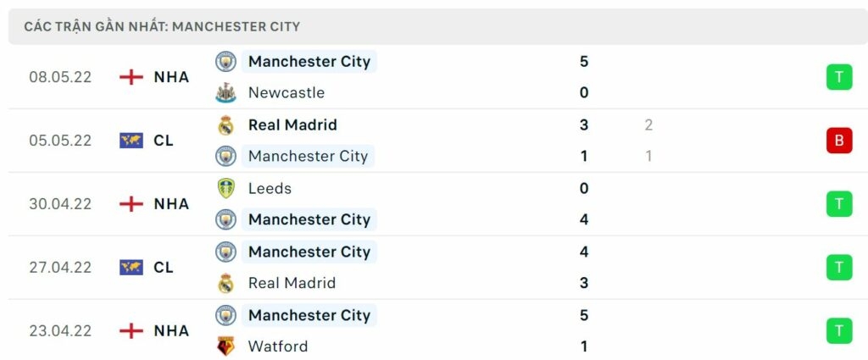Click the Leeds club crest icon
This screenshot has width=868, height=360.
point(225,188)
